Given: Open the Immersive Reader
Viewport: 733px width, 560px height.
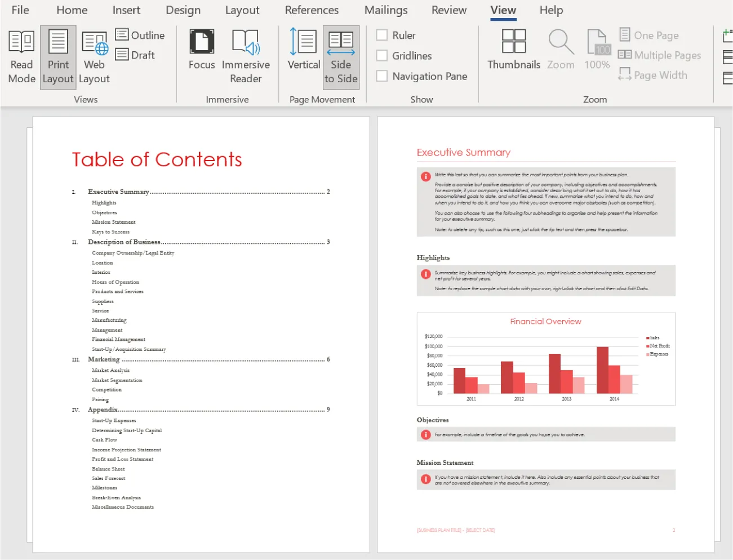Looking at the screenshot, I should [x=246, y=56].
